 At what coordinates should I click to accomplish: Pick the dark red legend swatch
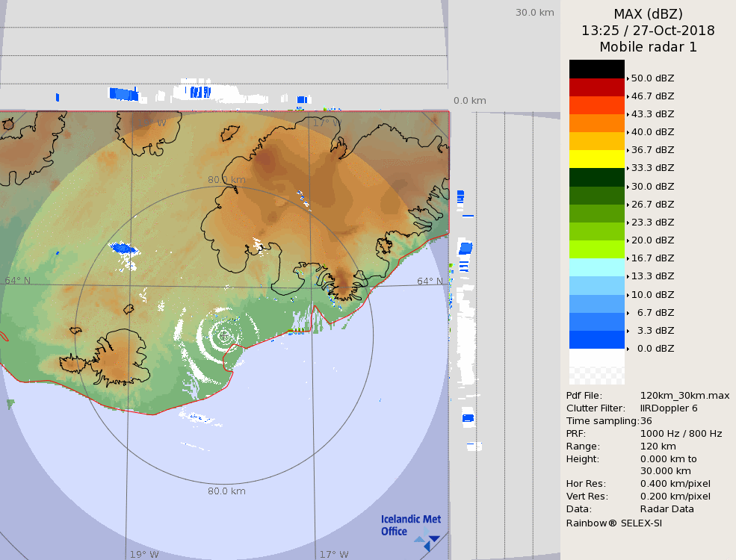coord(596,87)
